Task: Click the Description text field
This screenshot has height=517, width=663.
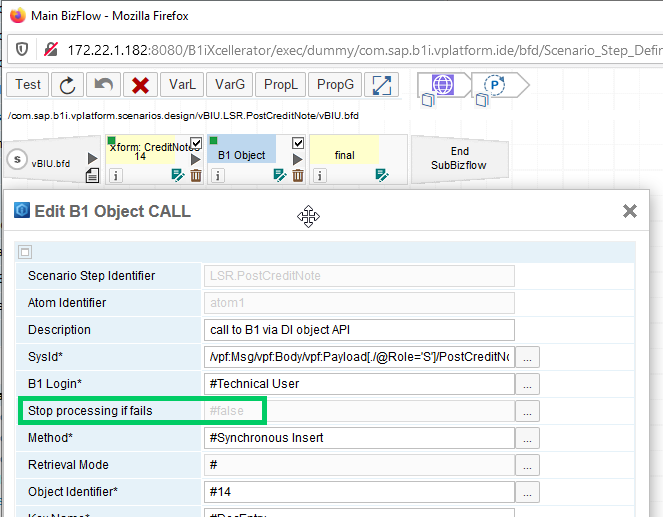Action: (x=359, y=330)
